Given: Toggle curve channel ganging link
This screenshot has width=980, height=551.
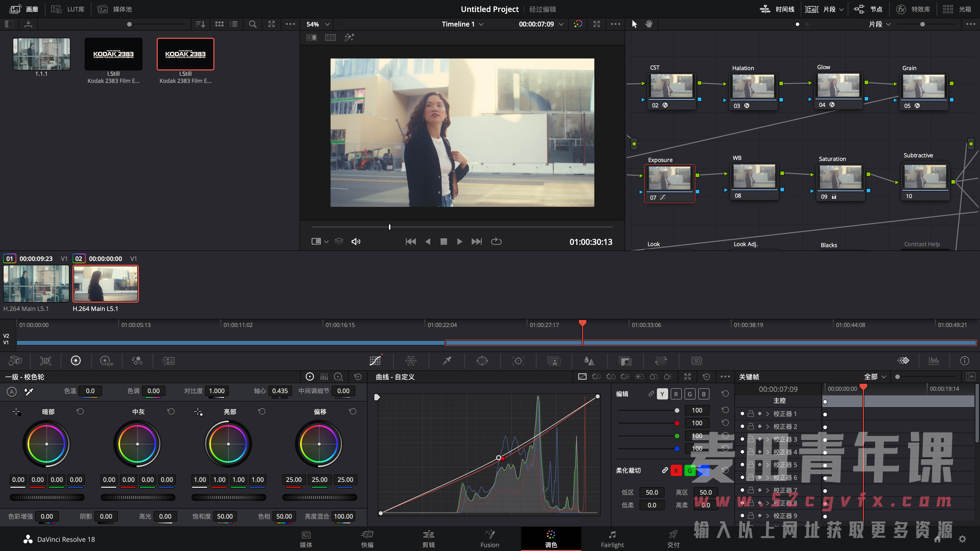Looking at the screenshot, I should [x=651, y=394].
